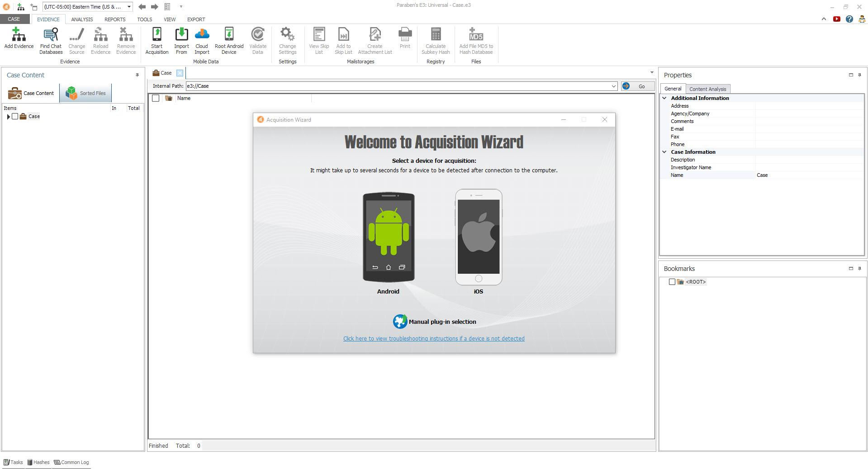Open the Hashes panel tab

pos(38,463)
